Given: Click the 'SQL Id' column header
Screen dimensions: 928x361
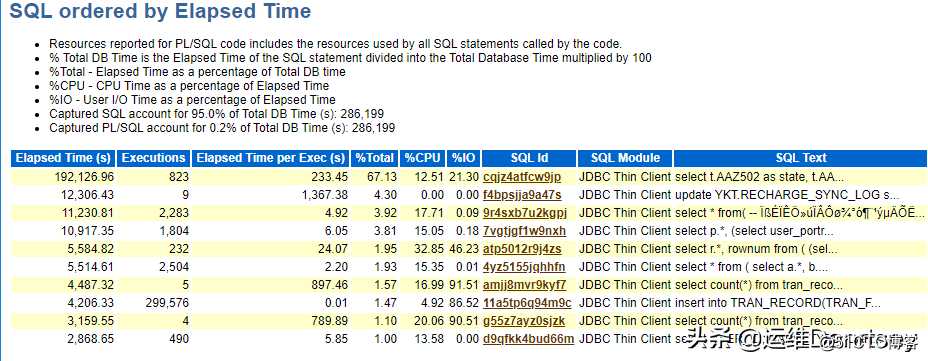Looking at the screenshot, I should (529, 158).
